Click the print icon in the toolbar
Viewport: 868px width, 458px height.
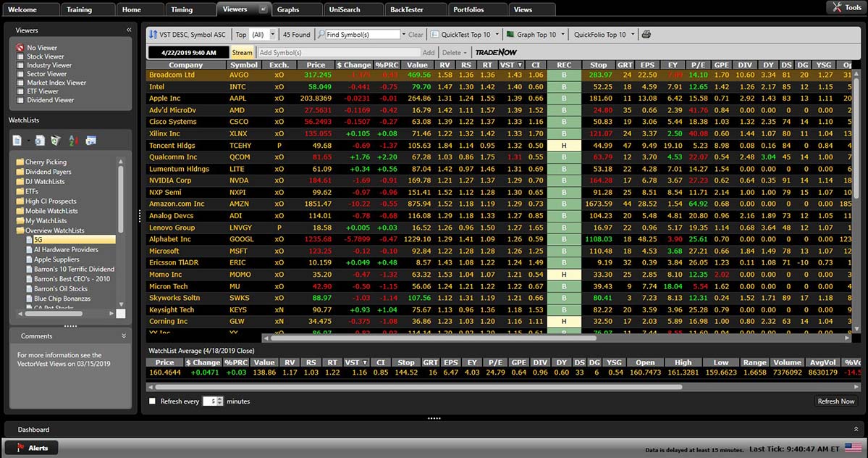tap(646, 35)
